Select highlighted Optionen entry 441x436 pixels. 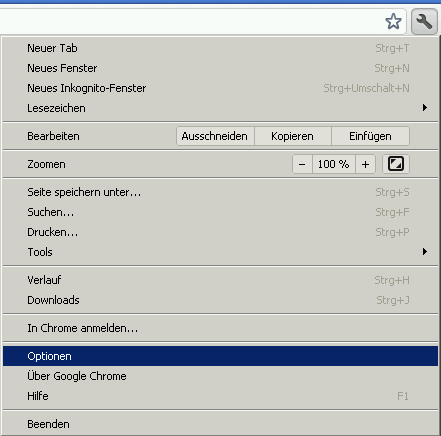[x=220, y=356]
